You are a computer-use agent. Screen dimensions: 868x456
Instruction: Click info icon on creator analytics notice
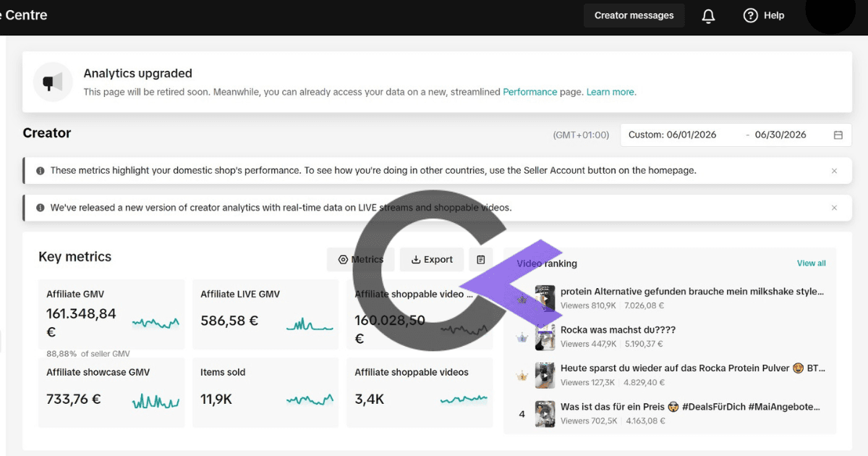click(40, 208)
